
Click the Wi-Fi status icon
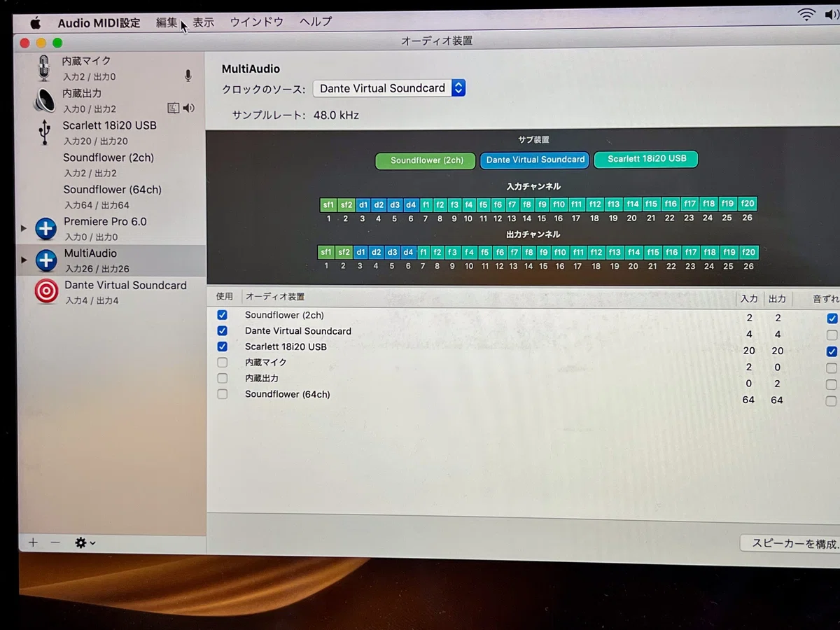click(807, 15)
